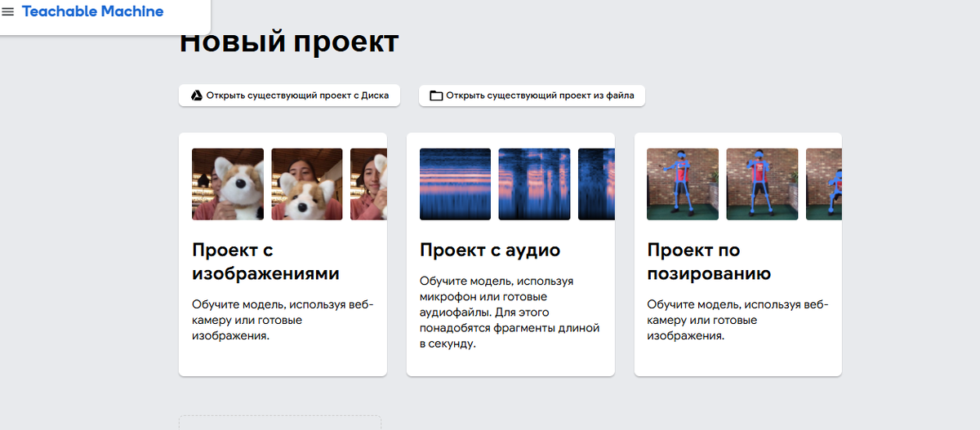The height and width of the screenshot is (430, 980).
Task: Click 'Открыть существующий проект из файла' button
Action: (x=532, y=95)
